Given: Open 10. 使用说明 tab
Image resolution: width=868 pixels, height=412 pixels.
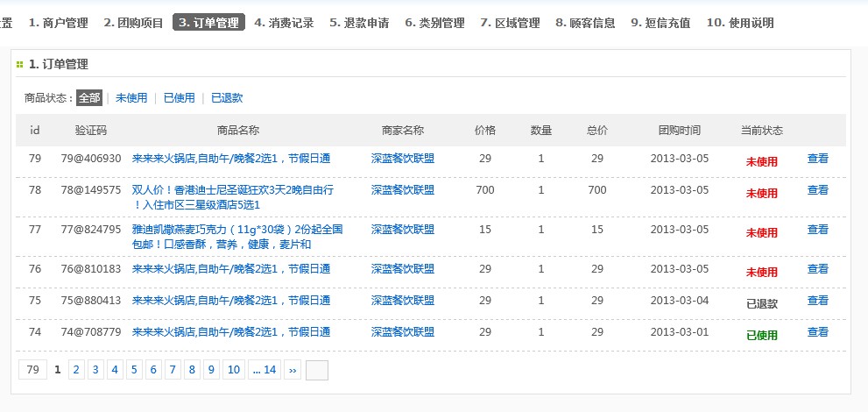Looking at the screenshot, I should [x=740, y=23].
